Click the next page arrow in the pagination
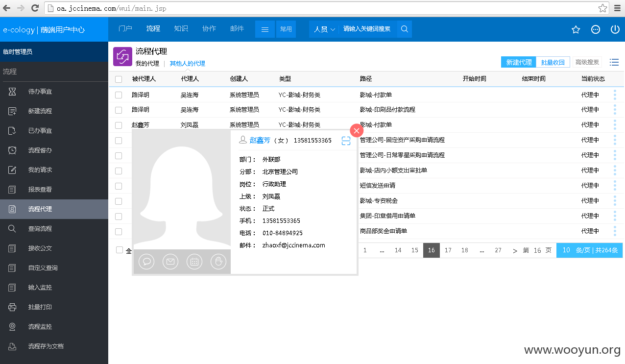Viewport: 625px width, 364px height. [515, 250]
